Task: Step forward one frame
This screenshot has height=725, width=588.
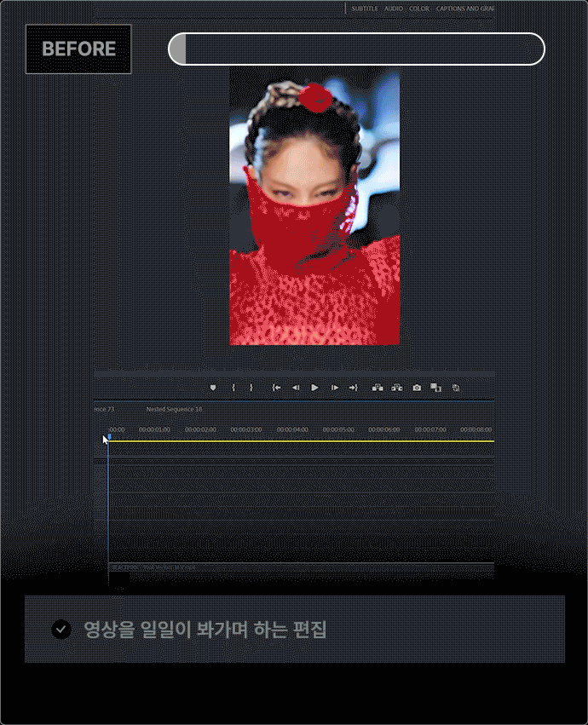Action: 335,388
